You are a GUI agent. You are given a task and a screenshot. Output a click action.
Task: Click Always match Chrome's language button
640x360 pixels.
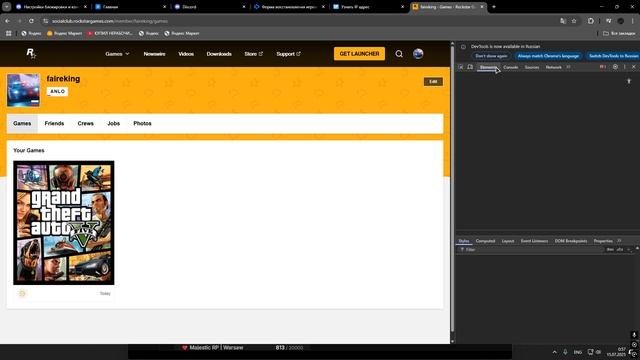click(x=548, y=56)
